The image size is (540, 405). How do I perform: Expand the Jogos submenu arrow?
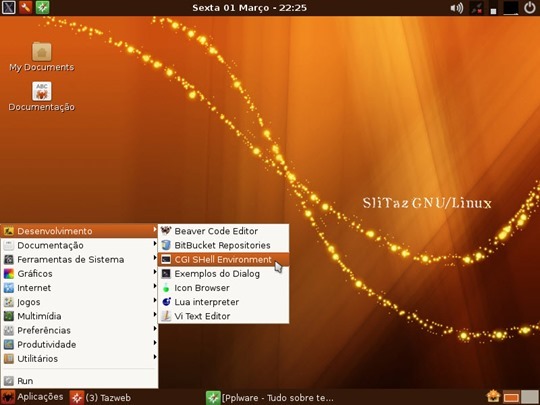pos(155,300)
